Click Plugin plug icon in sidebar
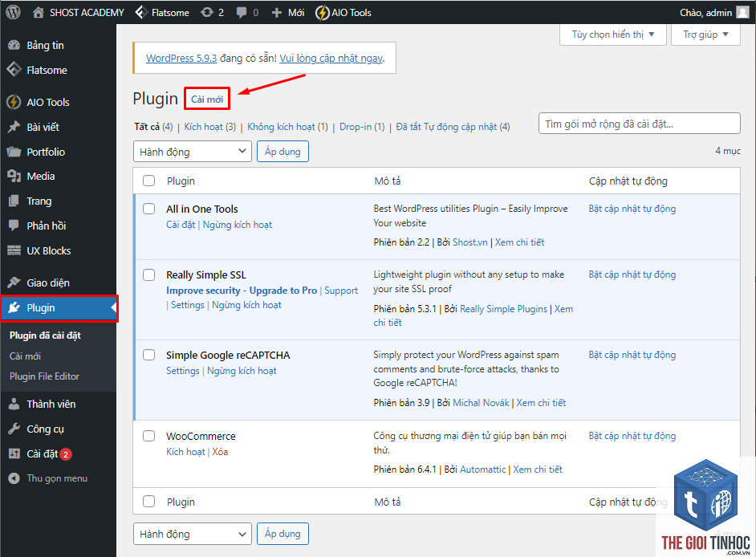The image size is (756, 557). point(14,307)
